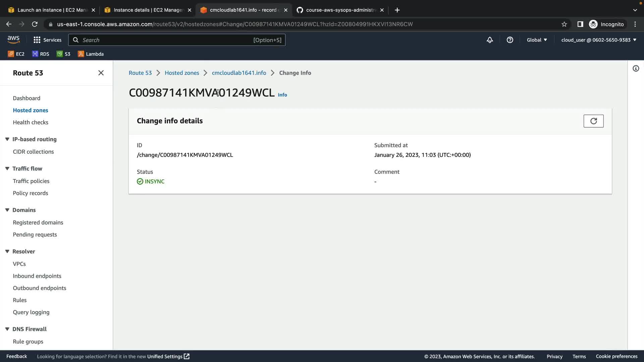Open Health checks in the sidebar
This screenshot has width=644, height=362.
(x=31, y=122)
